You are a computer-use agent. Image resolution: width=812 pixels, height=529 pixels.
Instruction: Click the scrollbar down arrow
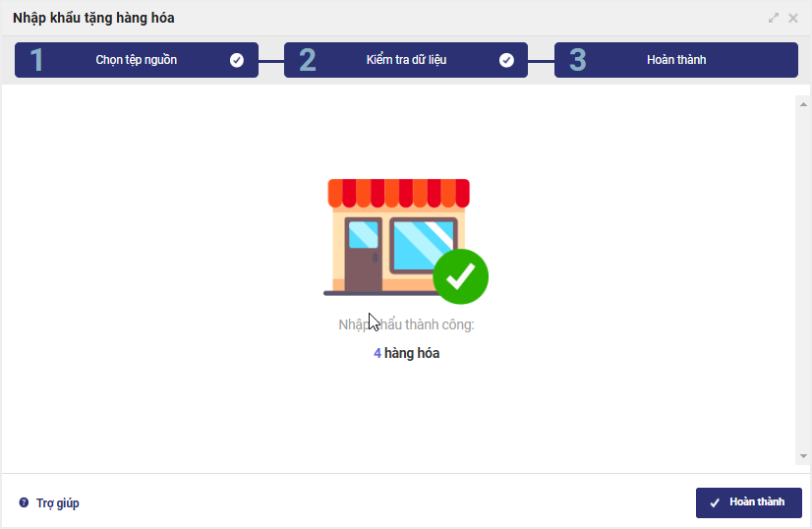[x=803, y=456]
